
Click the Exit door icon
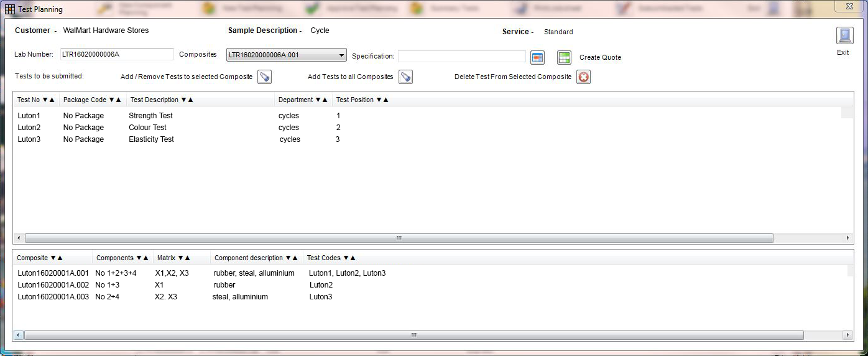[844, 36]
